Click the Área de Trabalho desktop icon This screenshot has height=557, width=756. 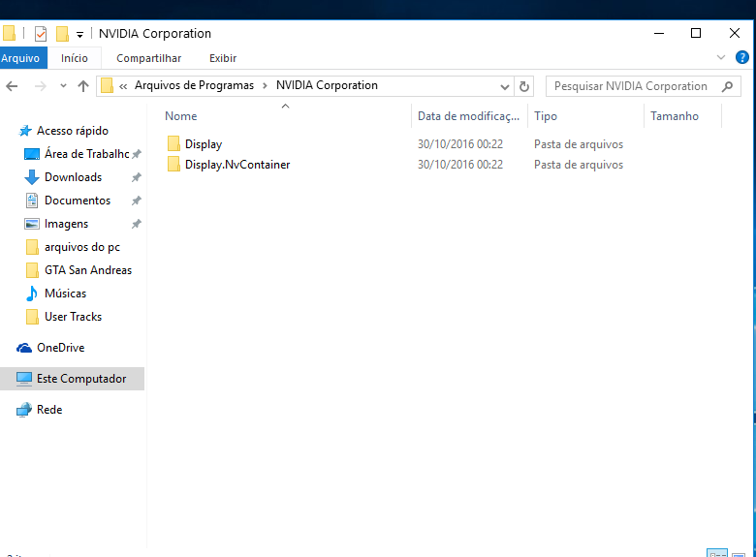(x=32, y=154)
